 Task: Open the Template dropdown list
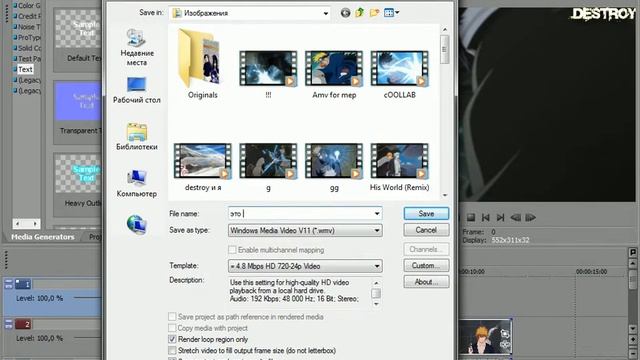pyautogui.click(x=377, y=266)
